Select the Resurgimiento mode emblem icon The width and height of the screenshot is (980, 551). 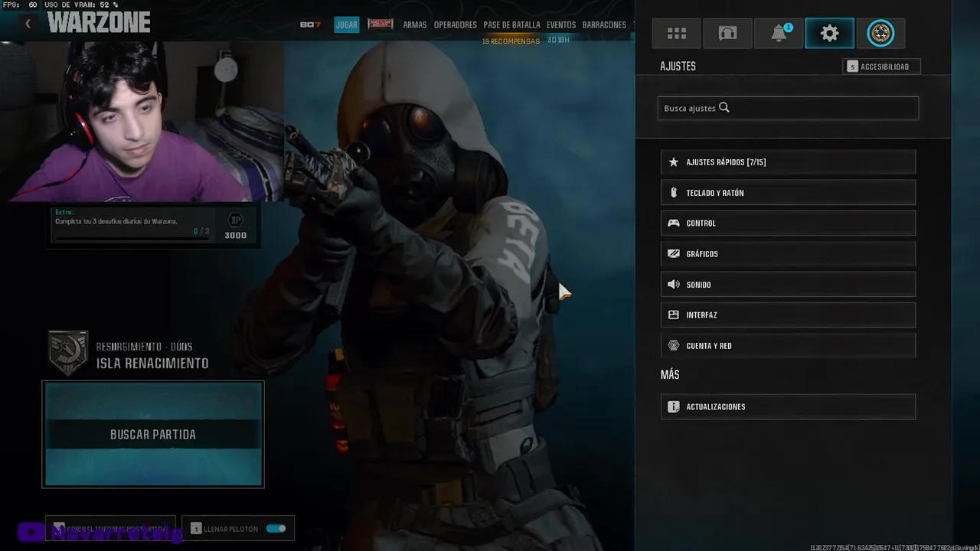(68, 353)
